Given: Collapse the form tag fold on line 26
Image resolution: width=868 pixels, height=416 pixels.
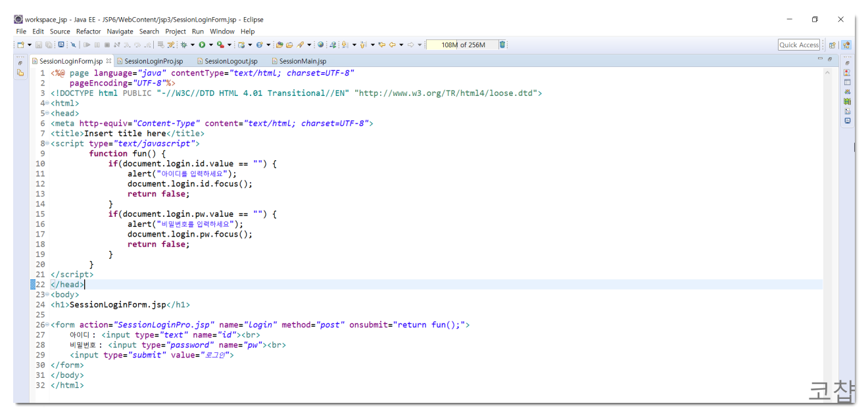Looking at the screenshot, I should coord(47,325).
